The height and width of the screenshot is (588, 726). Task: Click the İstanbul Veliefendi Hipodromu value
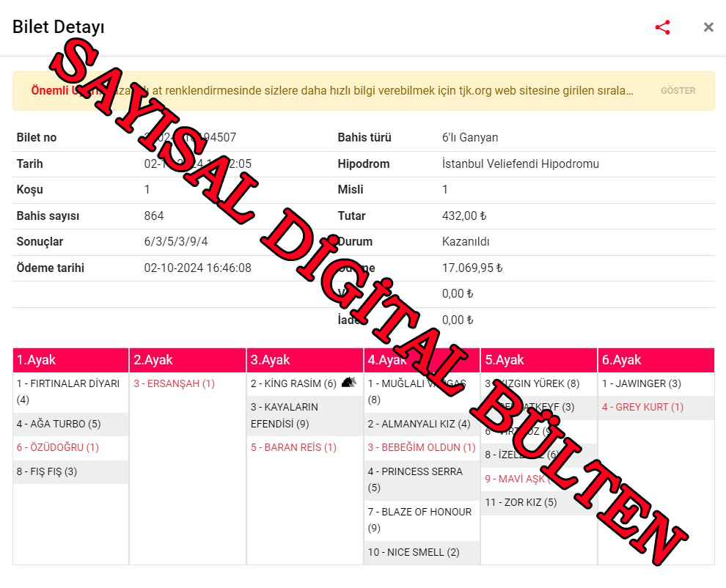[520, 163]
